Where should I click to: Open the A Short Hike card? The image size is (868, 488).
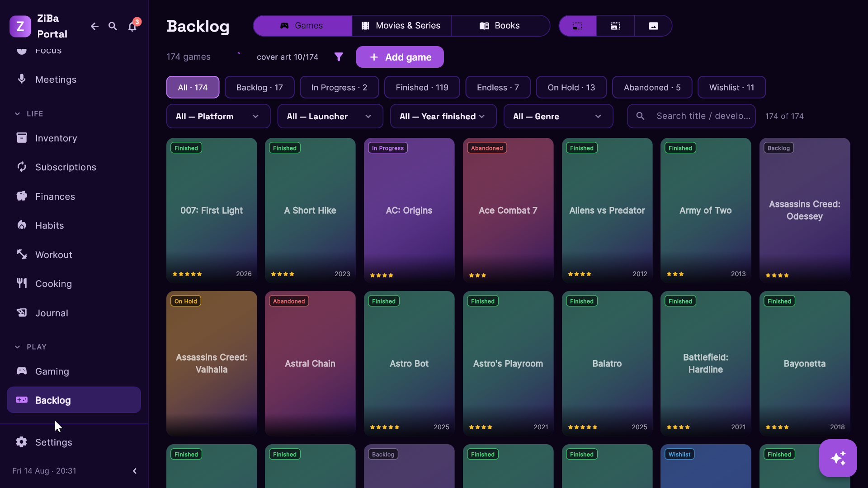click(310, 210)
